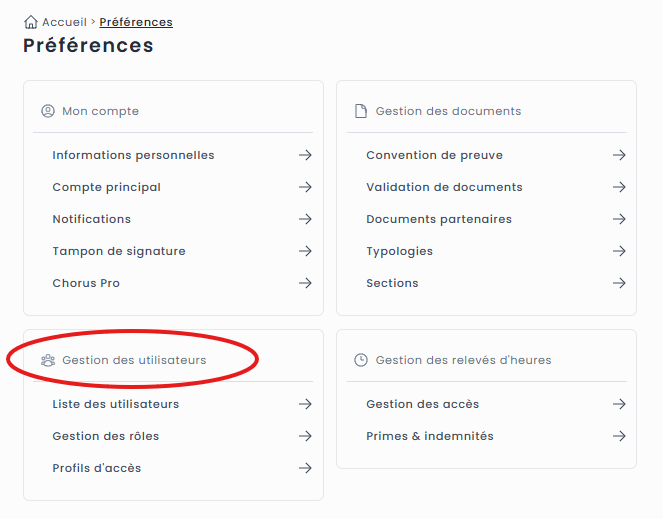Click arrow next to Informations personnelles
The height and width of the screenshot is (519, 663).
[305, 155]
